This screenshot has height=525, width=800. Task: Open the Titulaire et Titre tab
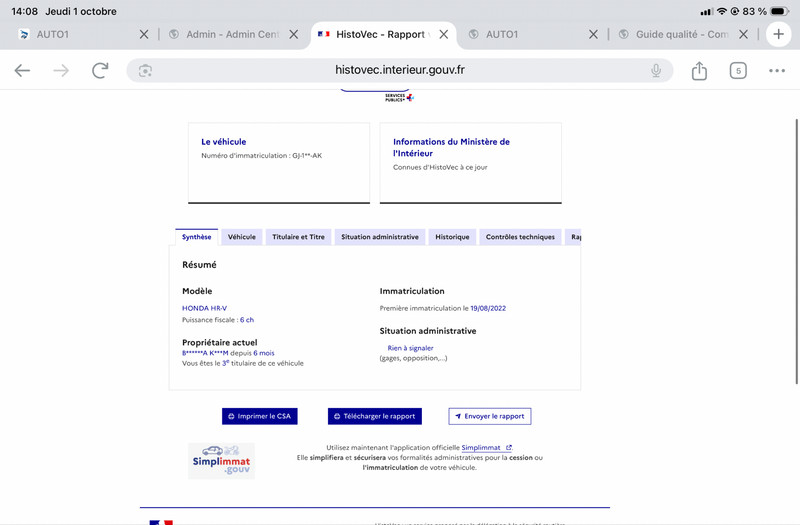coord(298,237)
